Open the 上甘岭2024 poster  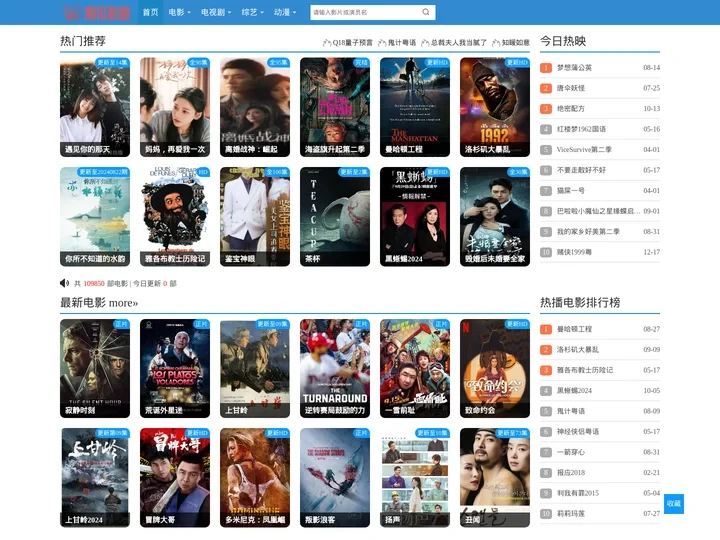click(95, 478)
